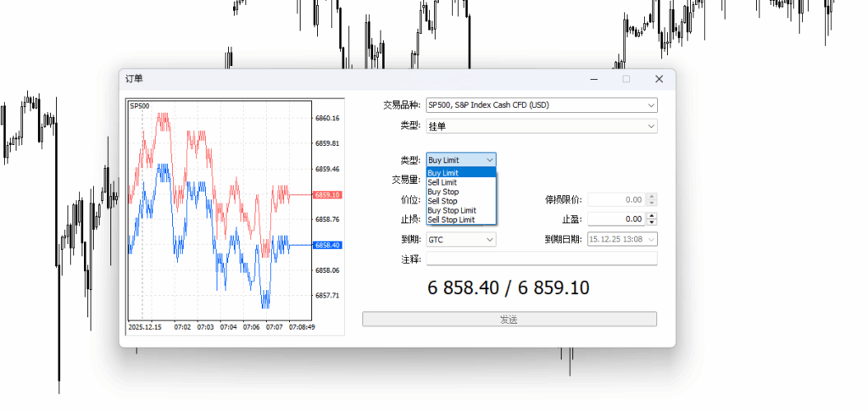Click the 6860.16 price axis value

(x=327, y=118)
